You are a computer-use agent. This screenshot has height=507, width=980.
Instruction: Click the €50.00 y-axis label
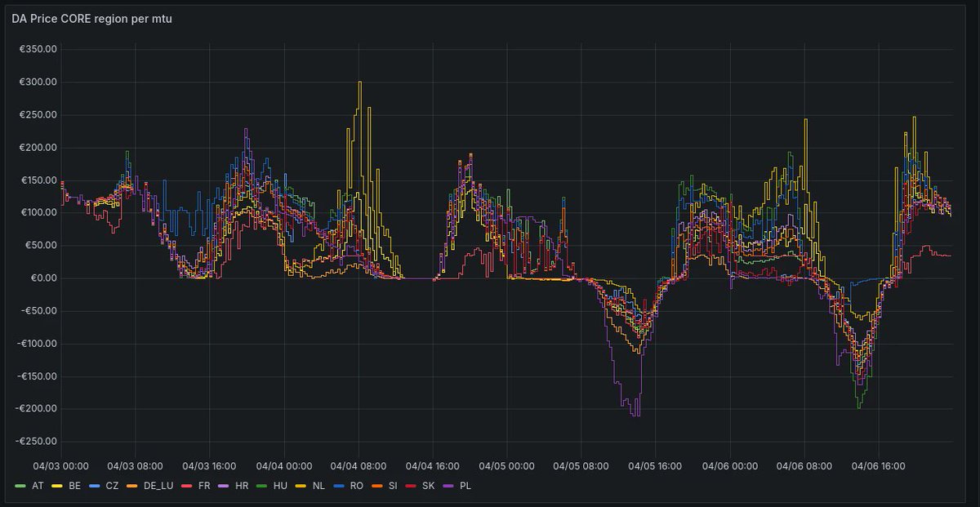[41, 246]
